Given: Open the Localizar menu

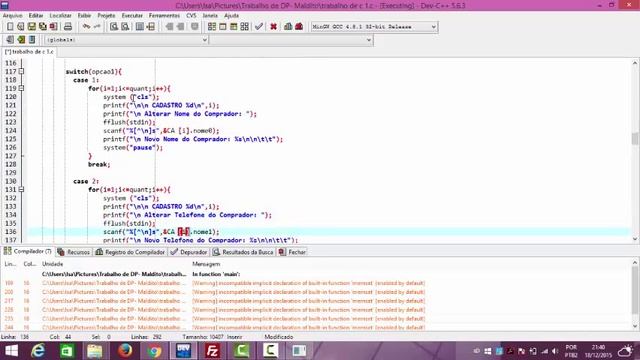Looking at the screenshot, I should click(60, 16).
